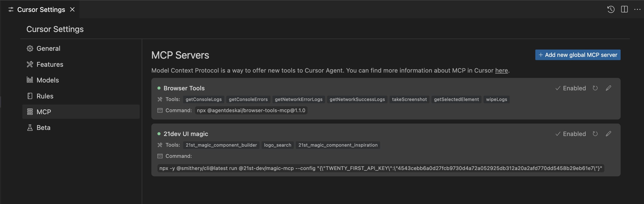Viewport: 644px width, 204px height.
Task: Close the Cursor Settings tab
Action: [x=72, y=9]
